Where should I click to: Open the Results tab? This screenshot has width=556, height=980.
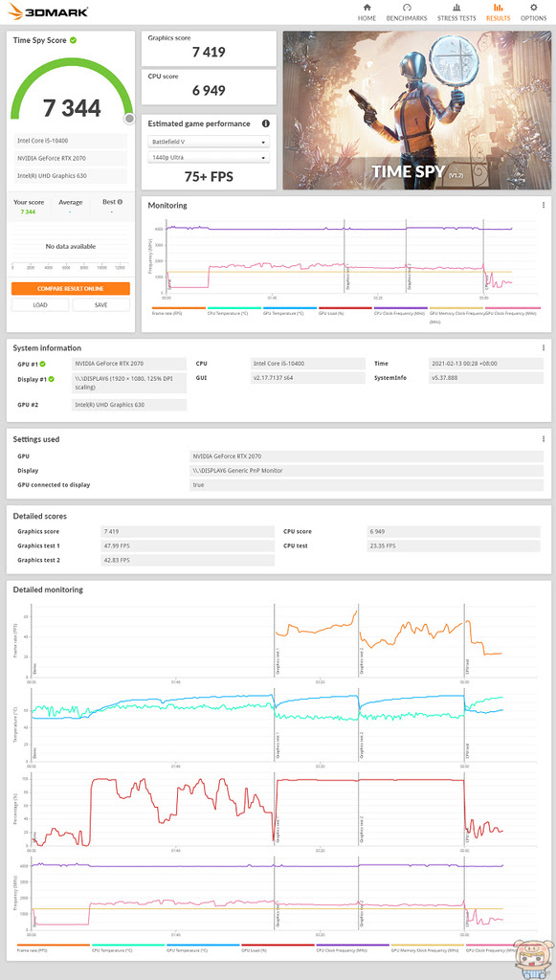tap(498, 12)
